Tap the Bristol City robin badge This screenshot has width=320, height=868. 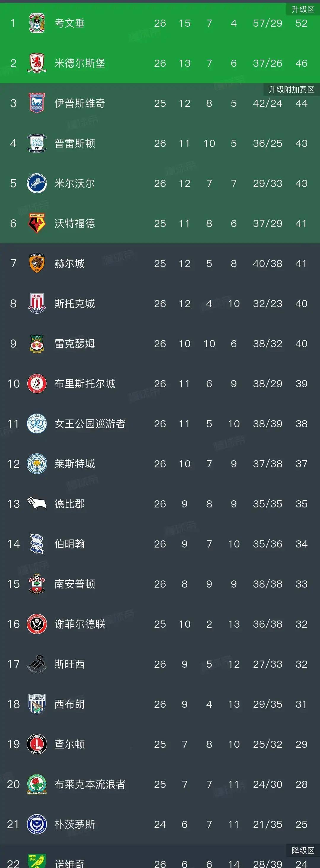tap(37, 383)
